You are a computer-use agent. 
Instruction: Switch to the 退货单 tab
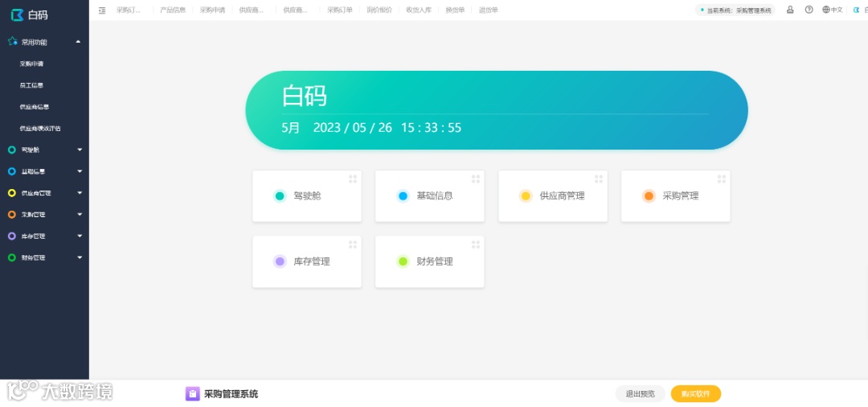(x=489, y=10)
